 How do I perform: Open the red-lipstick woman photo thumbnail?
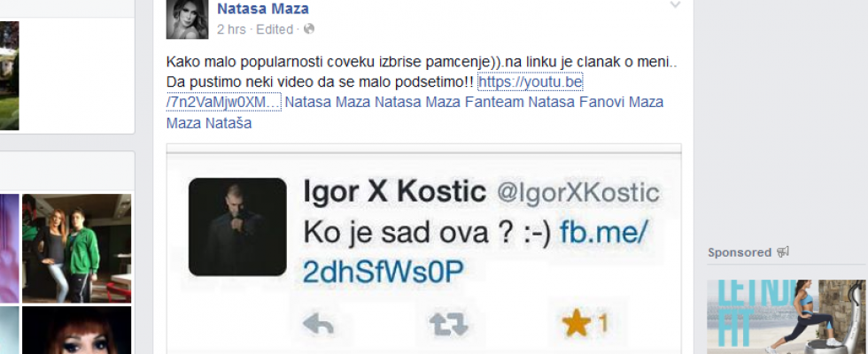tap(76, 330)
